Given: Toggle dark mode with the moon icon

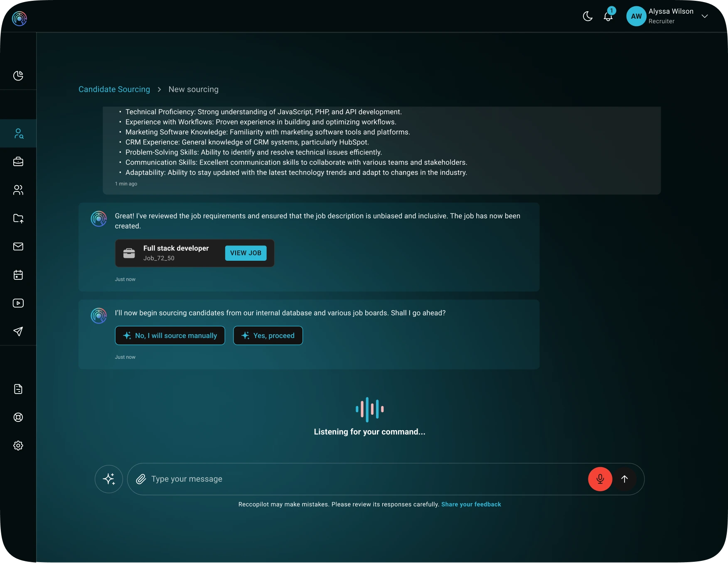Looking at the screenshot, I should (588, 16).
